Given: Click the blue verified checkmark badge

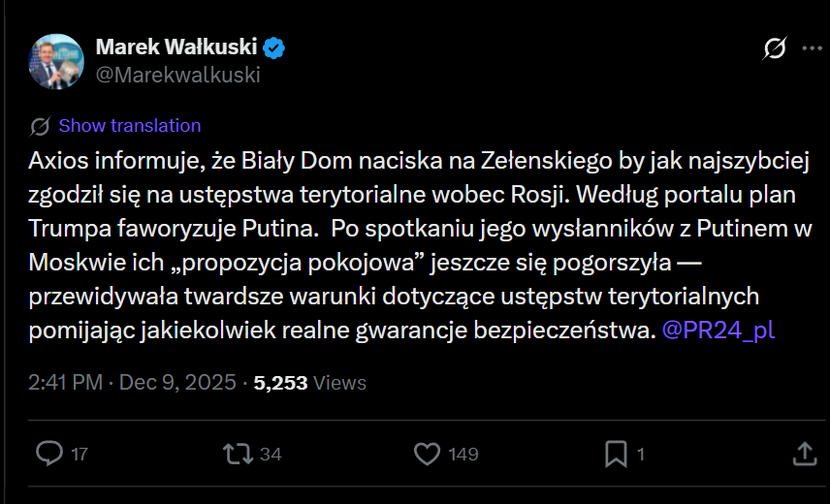Looking at the screenshot, I should tap(274, 47).
